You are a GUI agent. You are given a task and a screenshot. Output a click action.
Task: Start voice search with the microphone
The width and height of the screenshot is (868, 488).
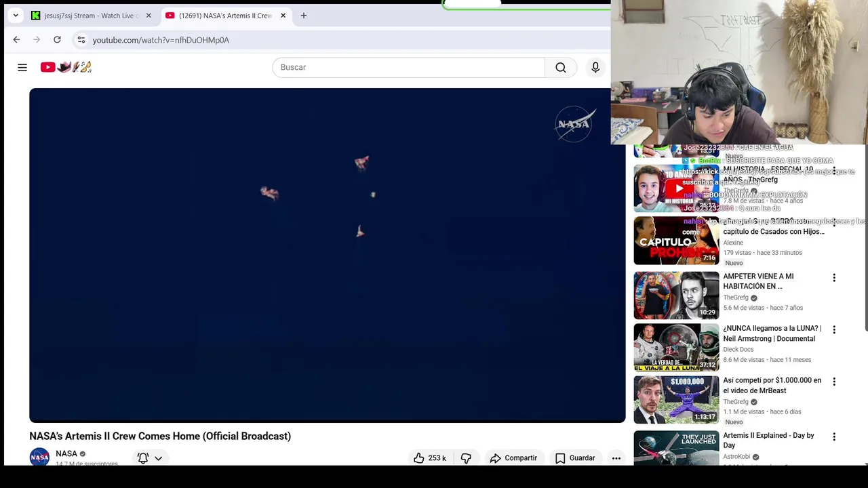(595, 67)
